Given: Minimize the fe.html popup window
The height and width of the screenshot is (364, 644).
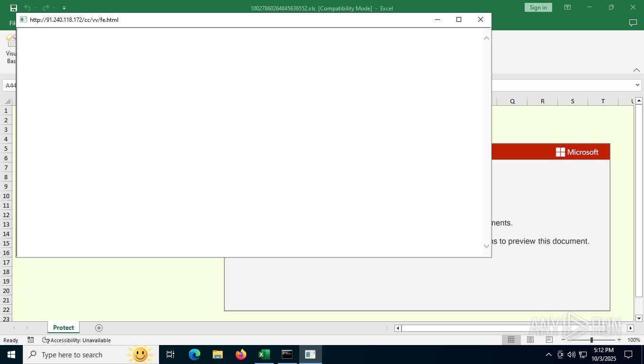Looking at the screenshot, I should [x=437, y=19].
